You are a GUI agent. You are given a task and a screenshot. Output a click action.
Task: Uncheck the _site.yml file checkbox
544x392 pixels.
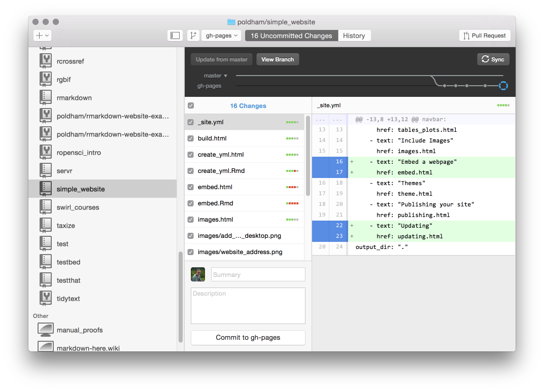(x=190, y=122)
